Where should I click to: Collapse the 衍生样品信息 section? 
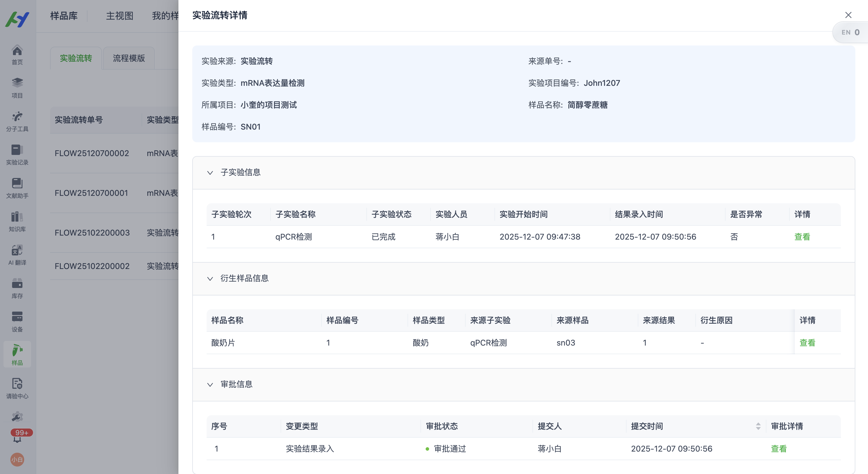[x=210, y=279]
